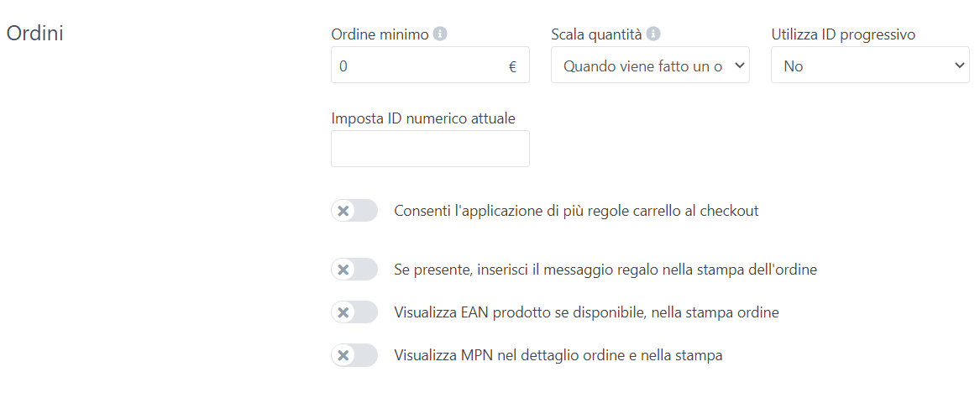Turn on the Visualizza EAN prodotto switch
Screen dimensions: 980x414
coord(354,312)
